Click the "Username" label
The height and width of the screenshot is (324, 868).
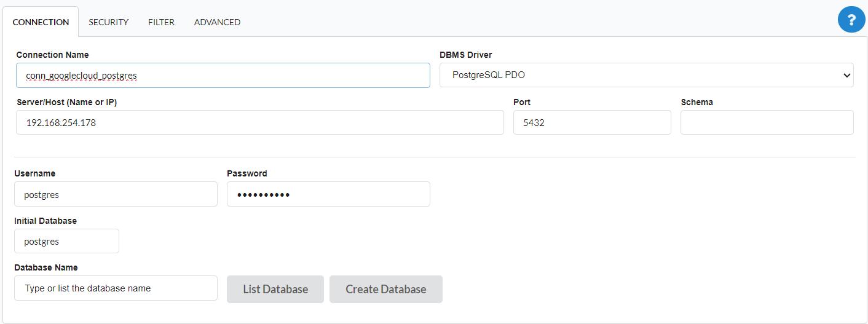(35, 173)
